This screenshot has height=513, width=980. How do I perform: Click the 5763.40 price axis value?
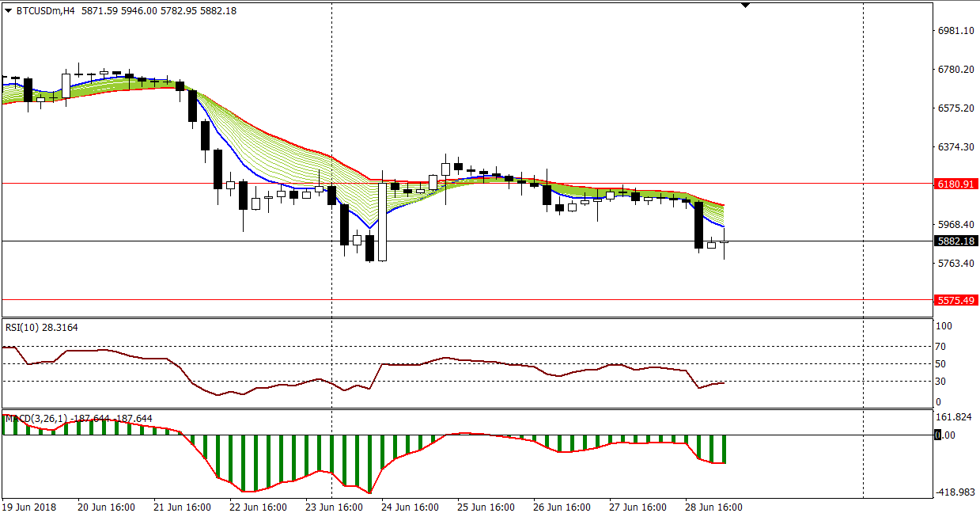tap(955, 264)
